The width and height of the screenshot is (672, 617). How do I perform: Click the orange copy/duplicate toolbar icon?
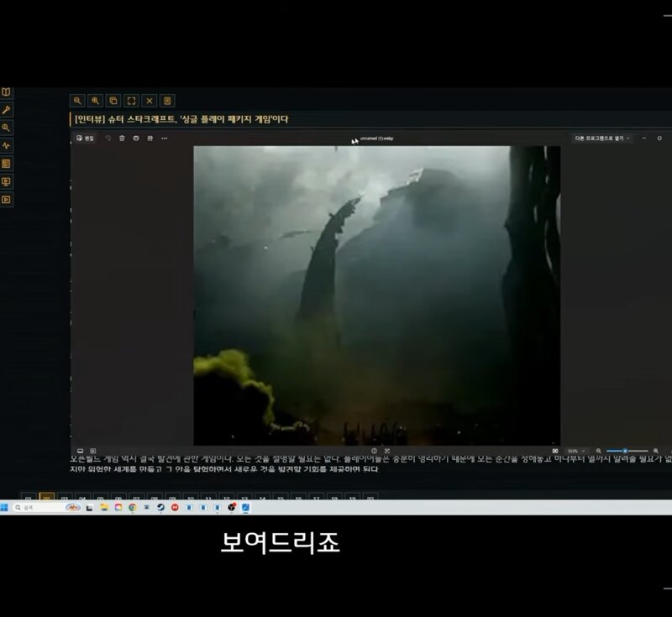[x=113, y=101]
